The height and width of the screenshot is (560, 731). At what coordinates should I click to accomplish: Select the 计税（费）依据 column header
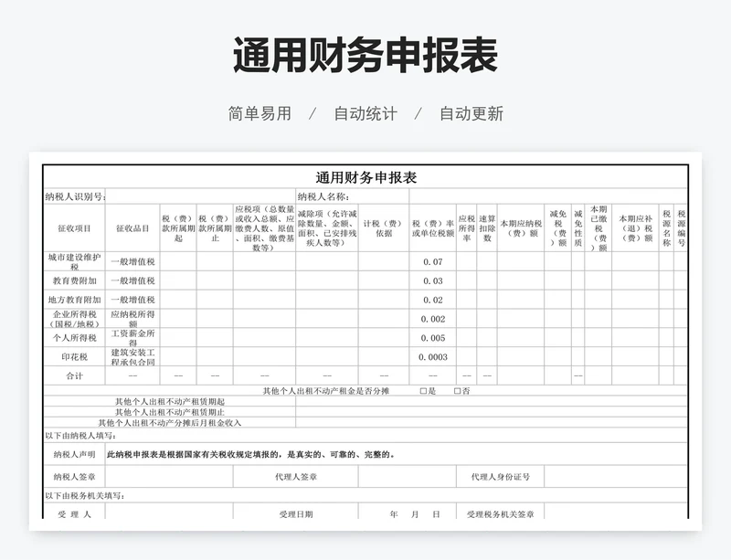pyautogui.click(x=384, y=228)
